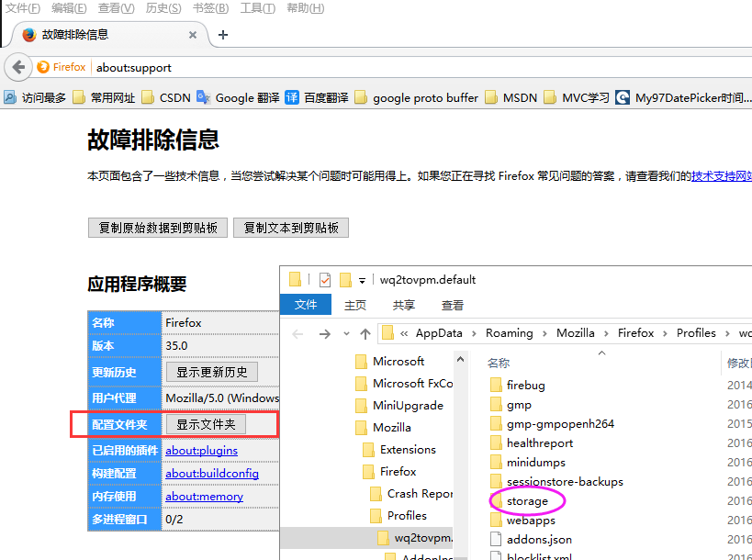Select MiniUpgrade folder in navigation tree
The width and height of the screenshot is (752, 560).
tap(399, 406)
